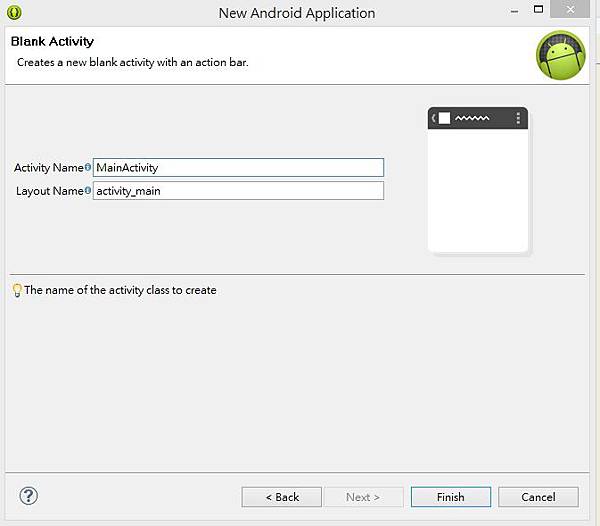Screen dimensions: 600x526
Task: Click the Activity Name label
Action: tap(49, 168)
